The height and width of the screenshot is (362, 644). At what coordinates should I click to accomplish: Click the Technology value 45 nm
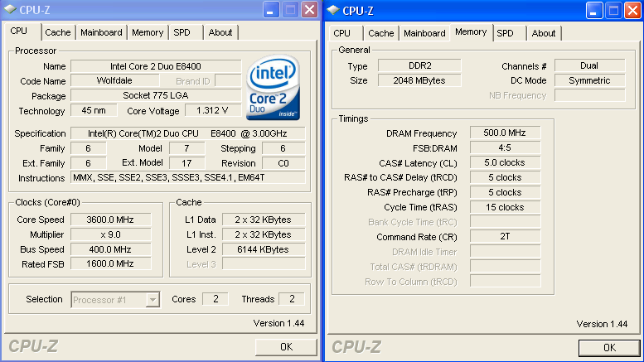(94, 110)
